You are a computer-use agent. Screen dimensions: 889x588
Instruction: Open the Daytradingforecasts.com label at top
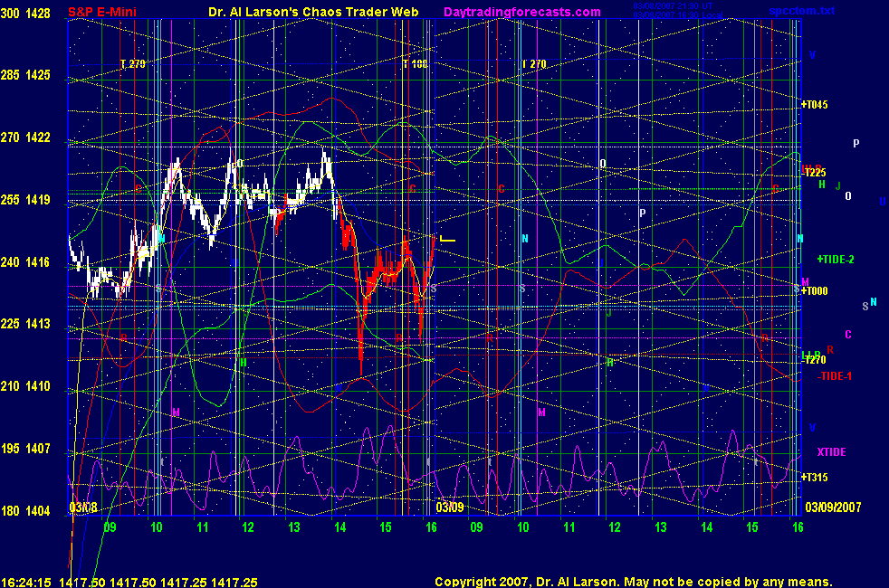pyautogui.click(x=522, y=12)
